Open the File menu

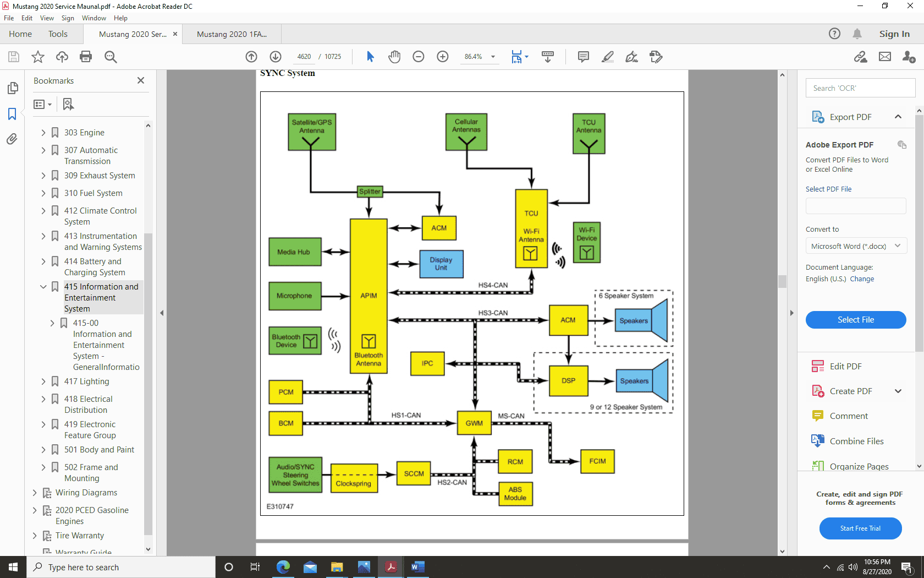coord(9,18)
